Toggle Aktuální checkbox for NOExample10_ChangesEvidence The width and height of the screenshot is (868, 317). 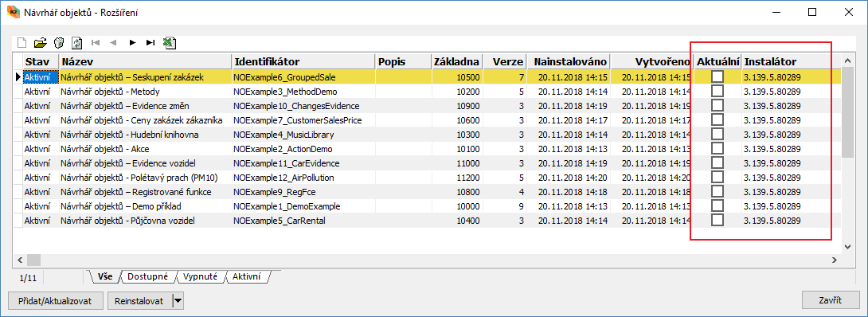[x=717, y=105]
